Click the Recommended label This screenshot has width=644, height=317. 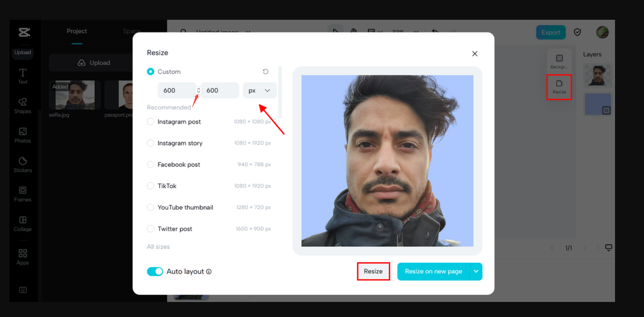point(169,108)
